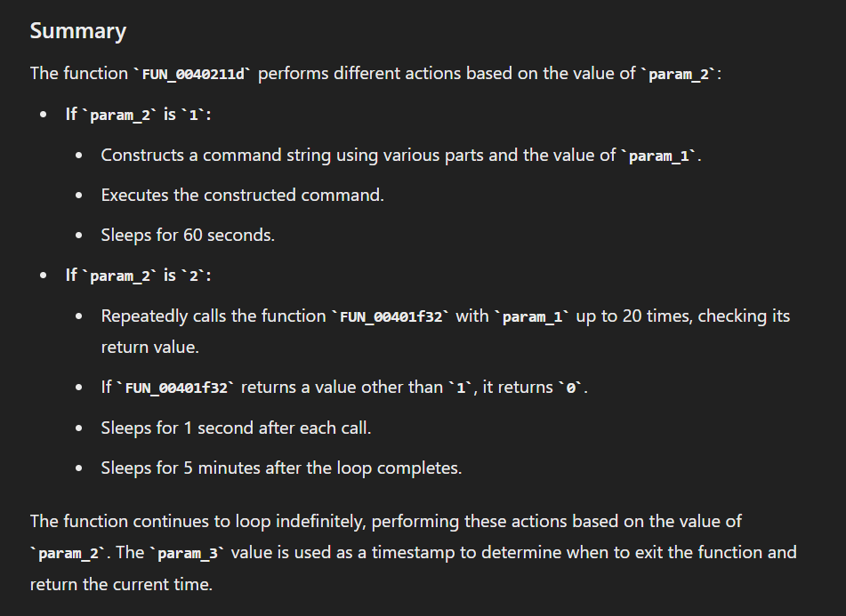Click param_1 in the "Repeatedly calls" line
This screenshot has height=616, width=846.
pyautogui.click(x=532, y=316)
